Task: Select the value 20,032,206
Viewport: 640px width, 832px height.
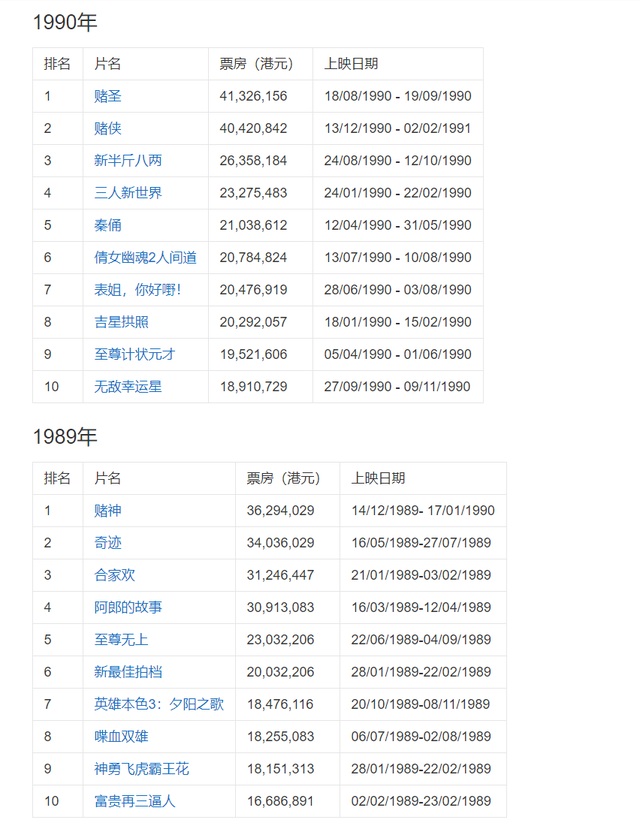Action: [x=280, y=672]
